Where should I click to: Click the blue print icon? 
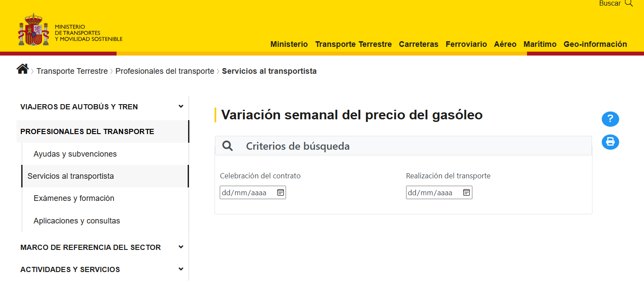click(610, 142)
